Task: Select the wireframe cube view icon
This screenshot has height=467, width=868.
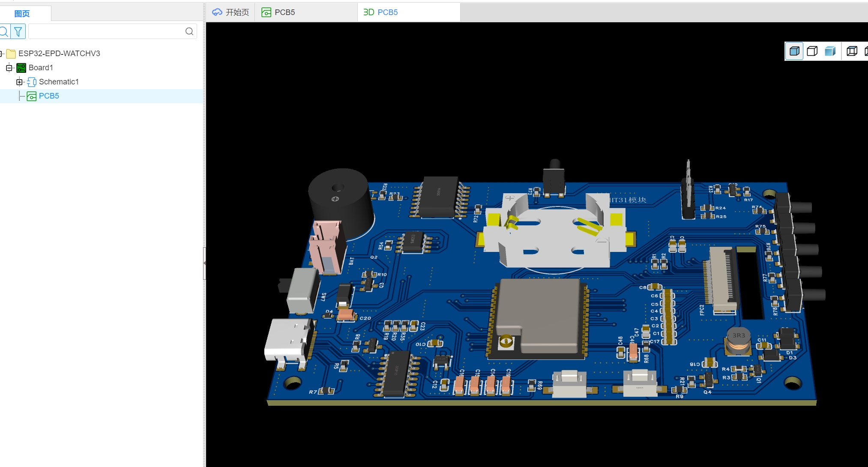Action: pyautogui.click(x=852, y=51)
